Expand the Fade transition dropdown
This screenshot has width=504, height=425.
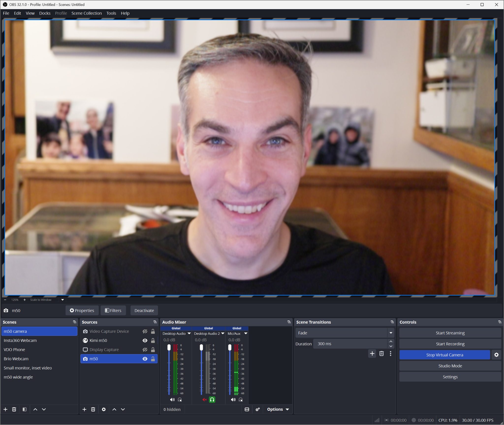391,333
